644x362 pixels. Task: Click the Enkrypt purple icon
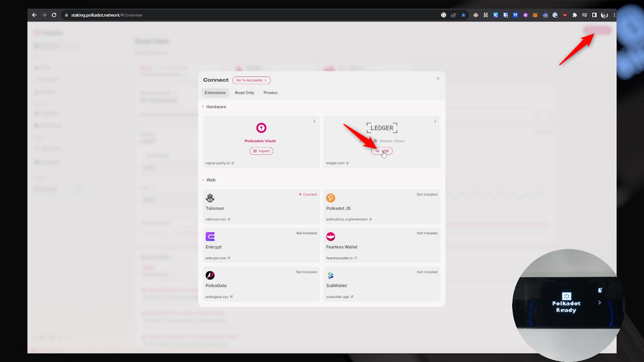point(210,237)
